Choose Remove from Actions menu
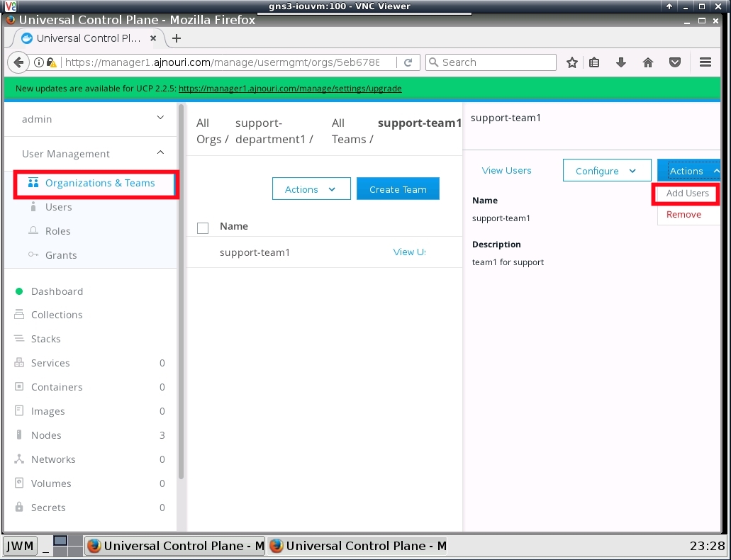 tap(683, 215)
